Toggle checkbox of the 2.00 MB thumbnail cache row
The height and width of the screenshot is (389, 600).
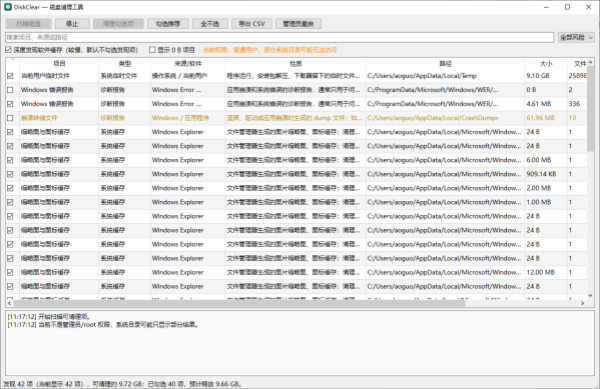tap(10, 188)
